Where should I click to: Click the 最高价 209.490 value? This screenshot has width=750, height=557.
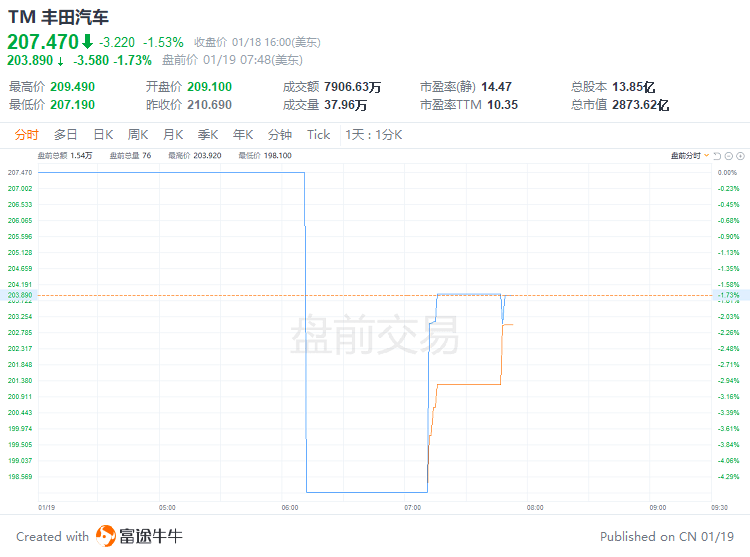coord(73,87)
